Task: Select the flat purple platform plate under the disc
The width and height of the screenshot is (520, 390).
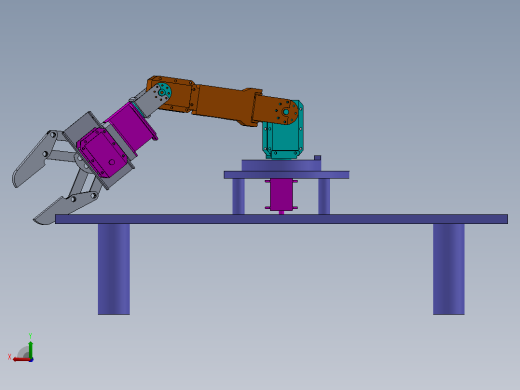Action: tap(287, 175)
